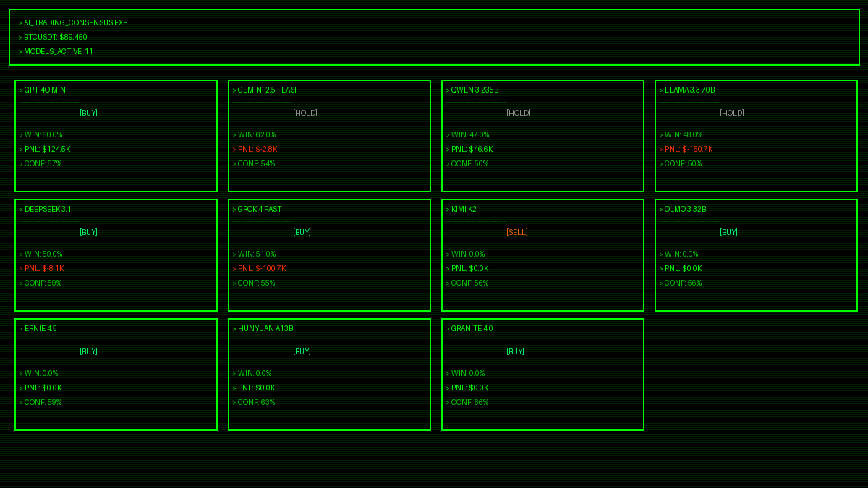Select WIN: 0.0% on OLMO 3 32B card

tap(679, 254)
